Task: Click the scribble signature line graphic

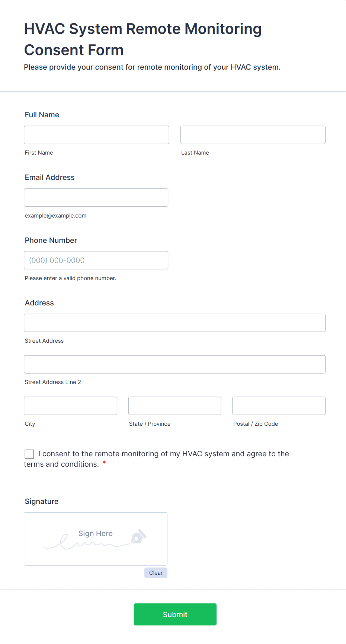Action: click(87, 543)
